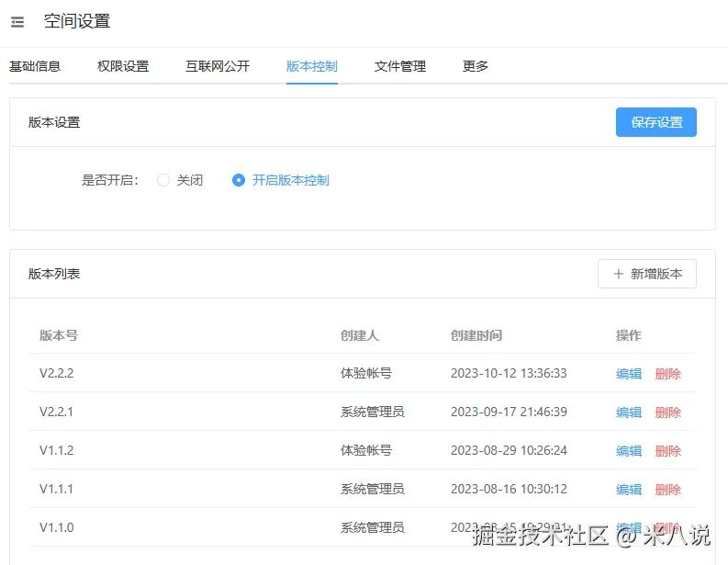Click creator 系统管理员 in V2.2.1 row
Image resolution: width=728 pixels, height=565 pixels.
[x=373, y=412]
